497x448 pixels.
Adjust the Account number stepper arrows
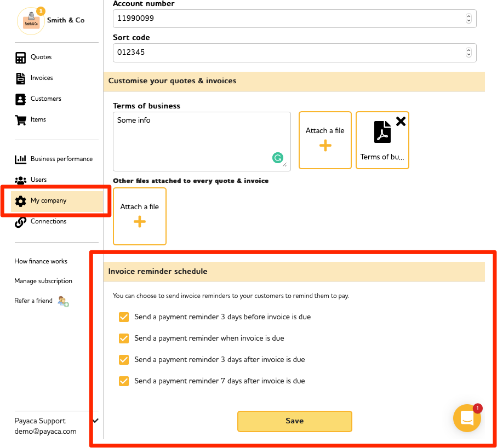[469, 19]
